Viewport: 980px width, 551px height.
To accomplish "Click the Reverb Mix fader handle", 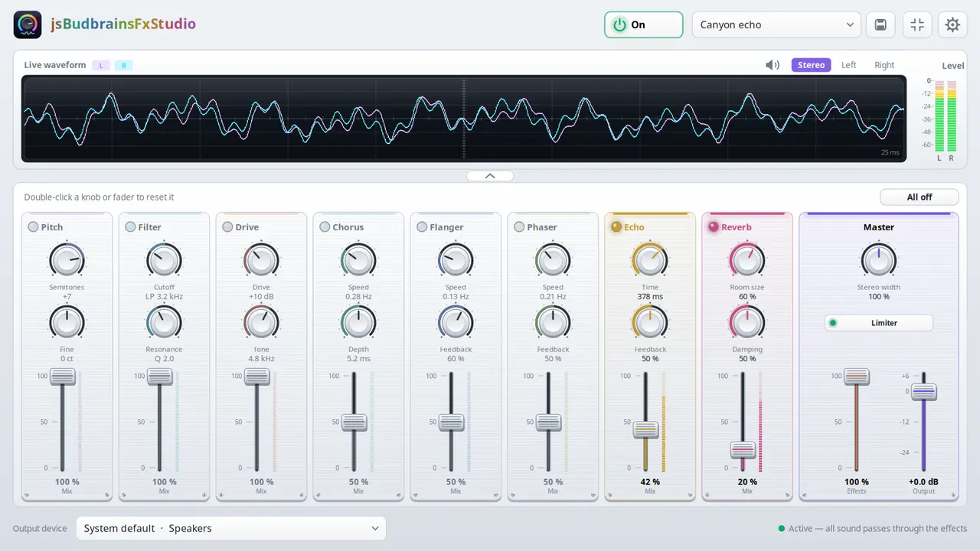I will click(x=743, y=450).
